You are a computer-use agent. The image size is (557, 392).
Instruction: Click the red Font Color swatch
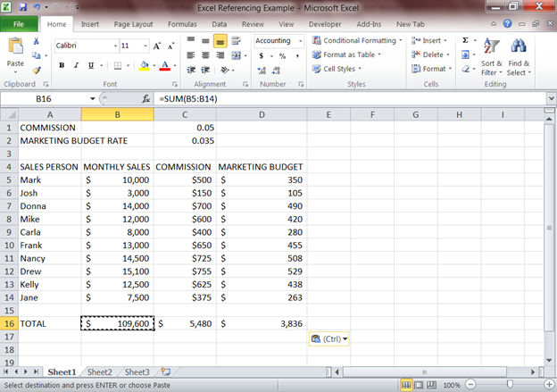[x=164, y=66]
